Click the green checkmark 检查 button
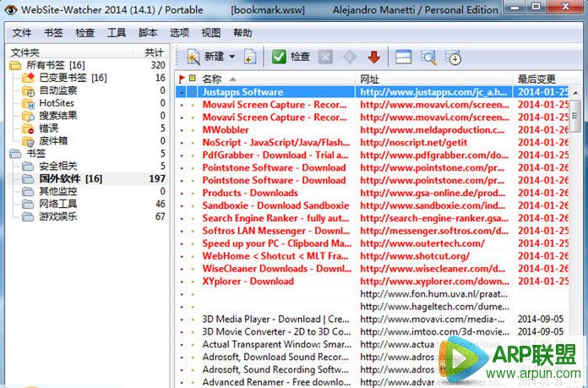 (291, 57)
